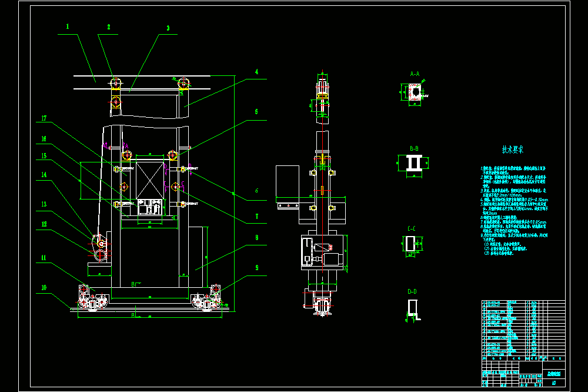The image size is (588, 392).
Task: Select callout number 15 label
Action: point(44,156)
